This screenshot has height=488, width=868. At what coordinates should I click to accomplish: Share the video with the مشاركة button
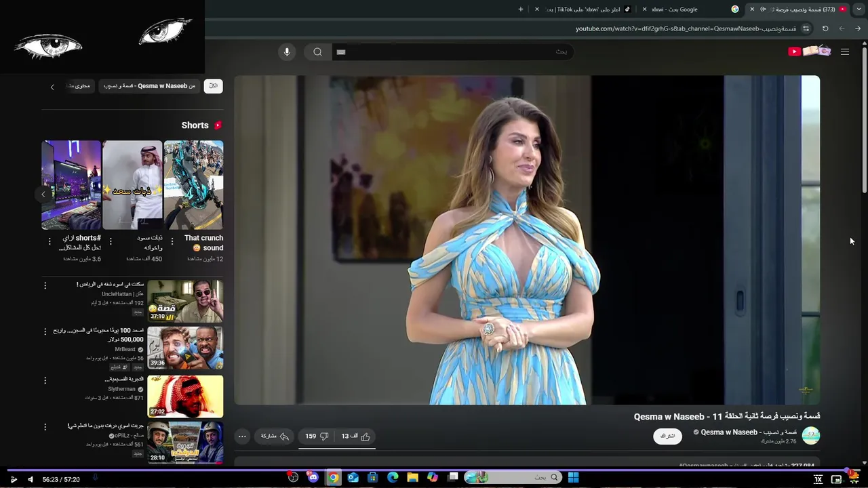275,436
